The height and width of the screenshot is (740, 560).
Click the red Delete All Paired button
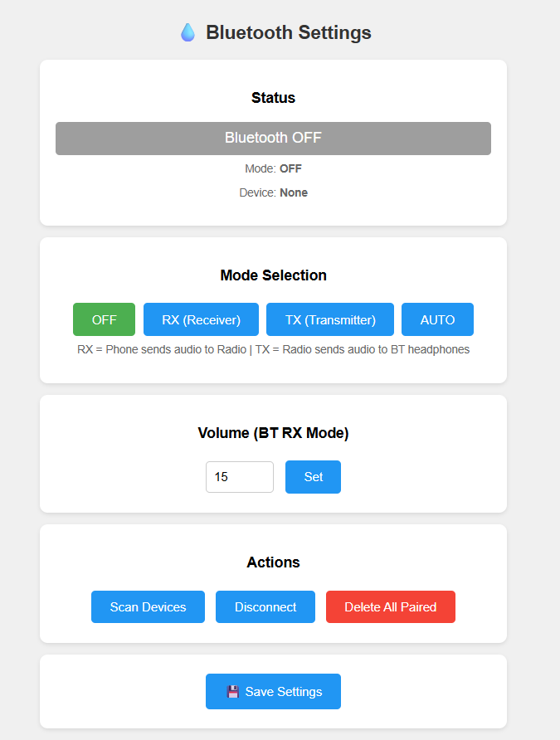pos(390,607)
